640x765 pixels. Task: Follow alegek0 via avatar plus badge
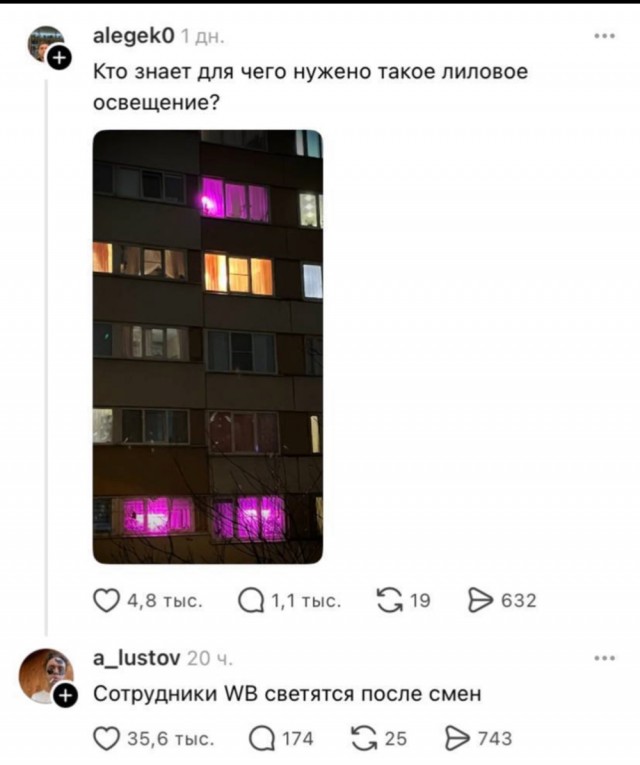59,58
